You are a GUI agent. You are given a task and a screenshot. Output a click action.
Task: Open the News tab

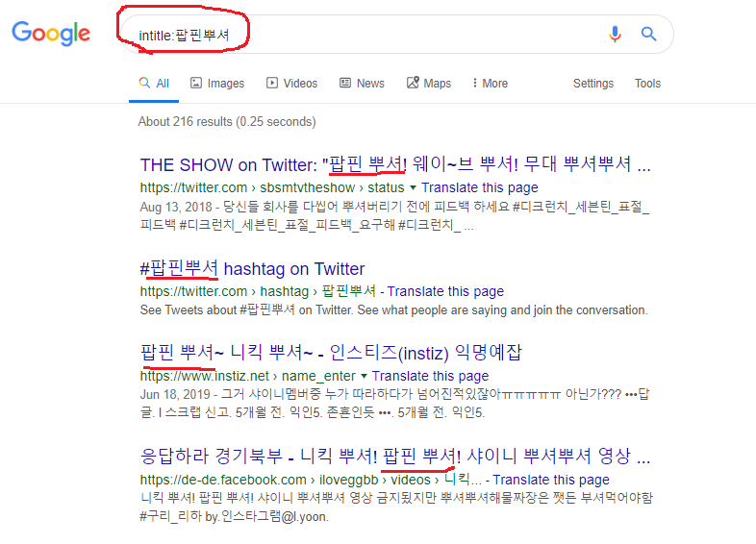coord(362,84)
